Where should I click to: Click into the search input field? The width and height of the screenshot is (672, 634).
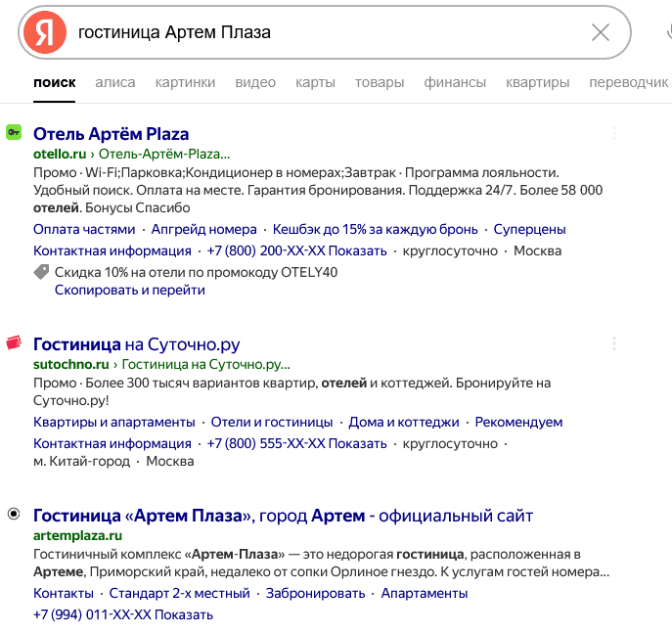pos(323,32)
